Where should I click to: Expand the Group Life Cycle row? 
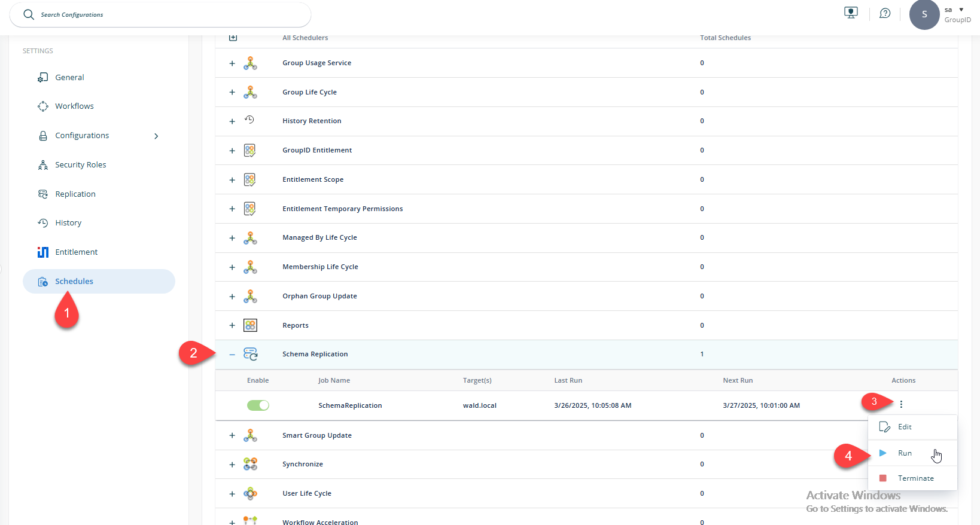point(232,92)
